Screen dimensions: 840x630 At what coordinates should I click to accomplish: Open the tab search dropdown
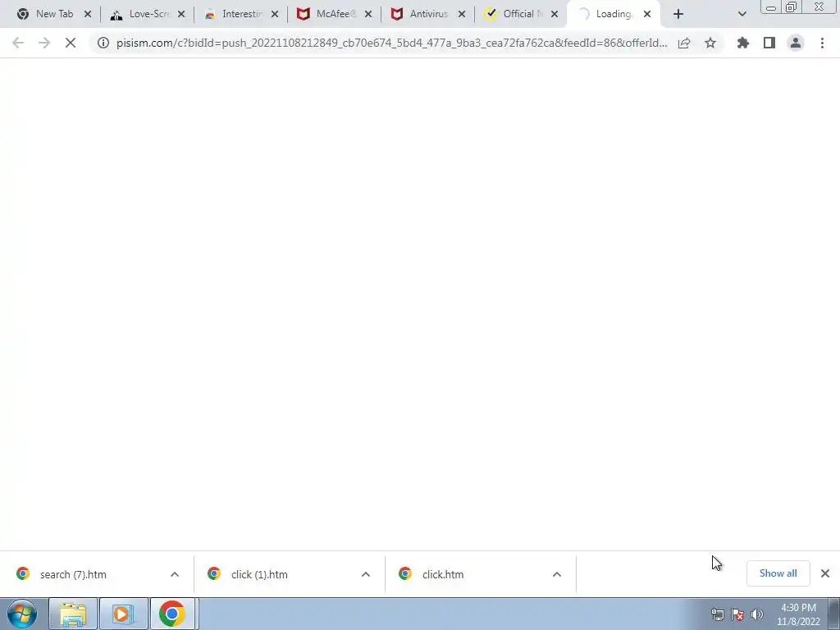point(742,15)
